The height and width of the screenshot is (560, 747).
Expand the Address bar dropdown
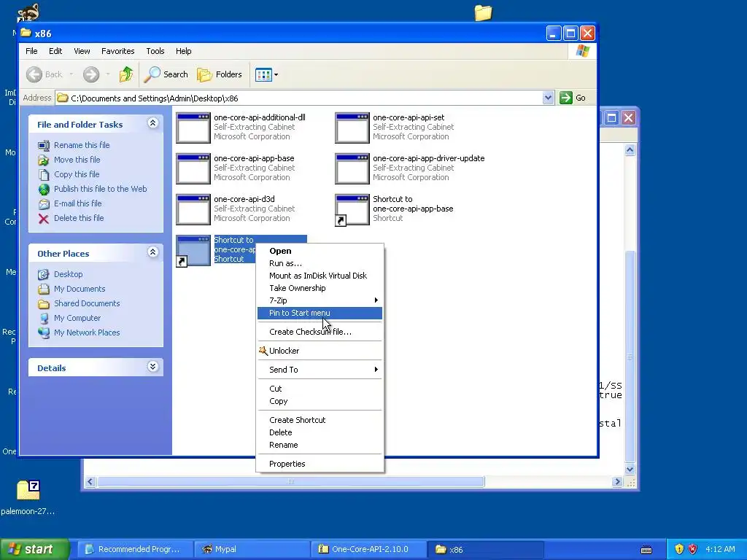coord(548,98)
